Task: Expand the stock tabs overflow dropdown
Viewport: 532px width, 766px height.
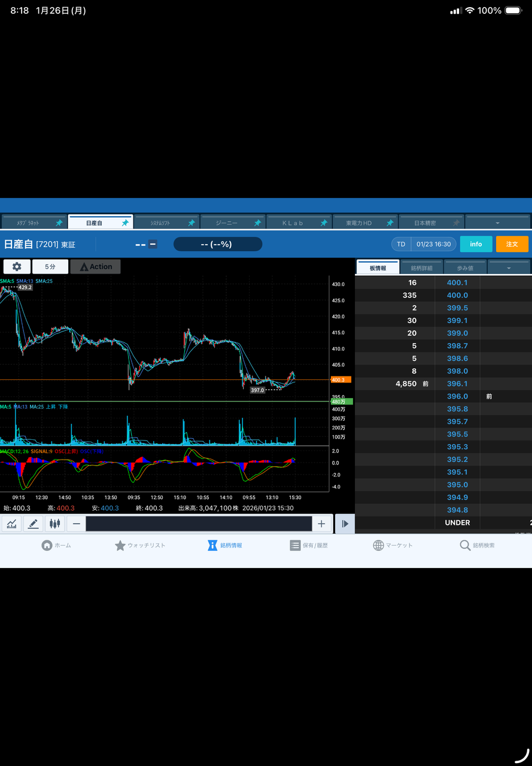Action: [x=497, y=223]
